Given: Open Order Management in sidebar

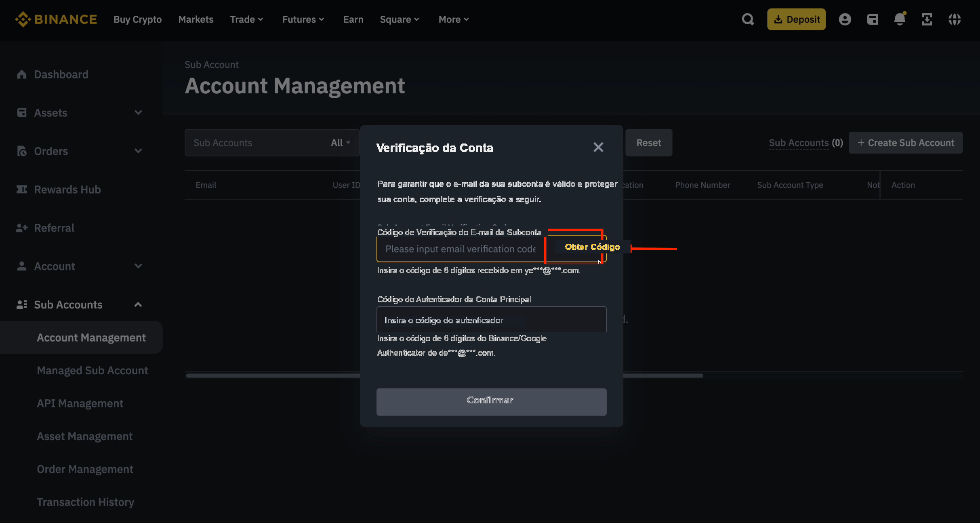Looking at the screenshot, I should pos(85,469).
